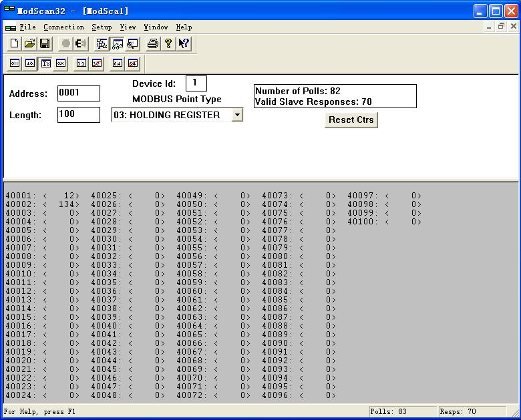Open the Connection menu
Image resolution: width=521 pixels, height=420 pixels.
point(64,27)
